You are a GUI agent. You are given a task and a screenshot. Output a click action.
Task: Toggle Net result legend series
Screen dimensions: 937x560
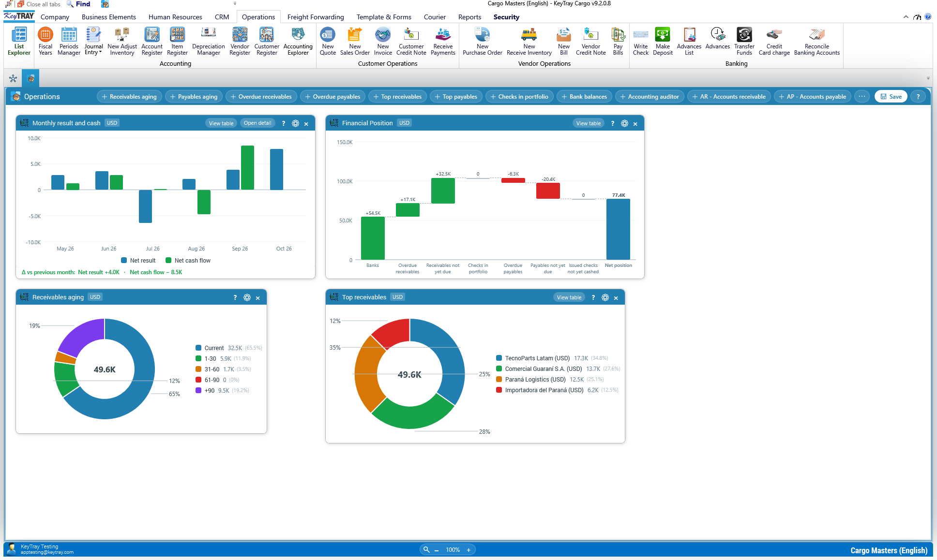coord(138,260)
